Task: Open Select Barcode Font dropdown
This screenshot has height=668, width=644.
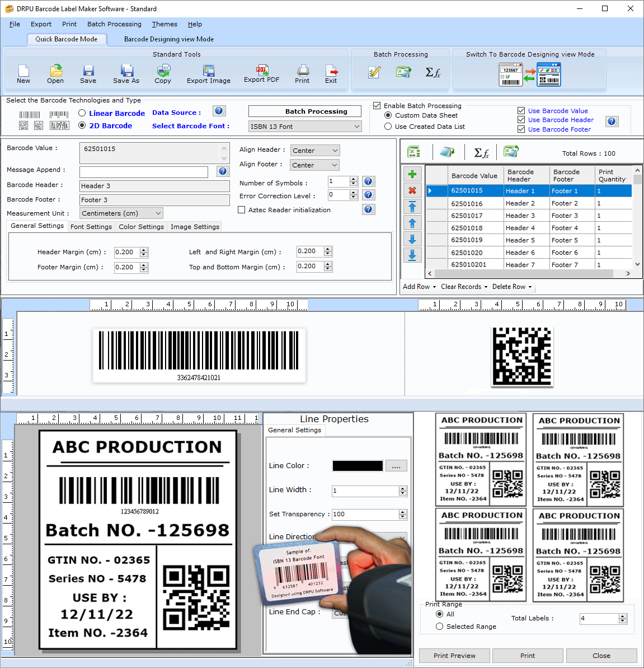Action: [x=305, y=127]
